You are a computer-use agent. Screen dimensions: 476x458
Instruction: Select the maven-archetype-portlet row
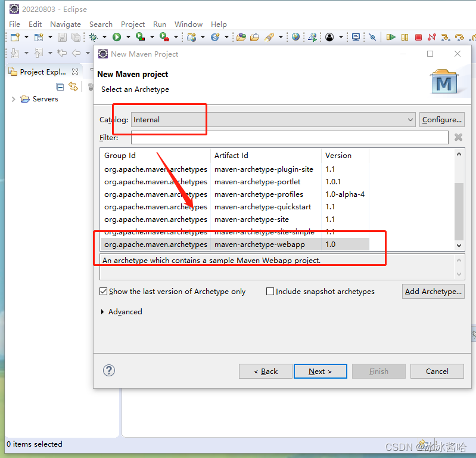pos(235,182)
